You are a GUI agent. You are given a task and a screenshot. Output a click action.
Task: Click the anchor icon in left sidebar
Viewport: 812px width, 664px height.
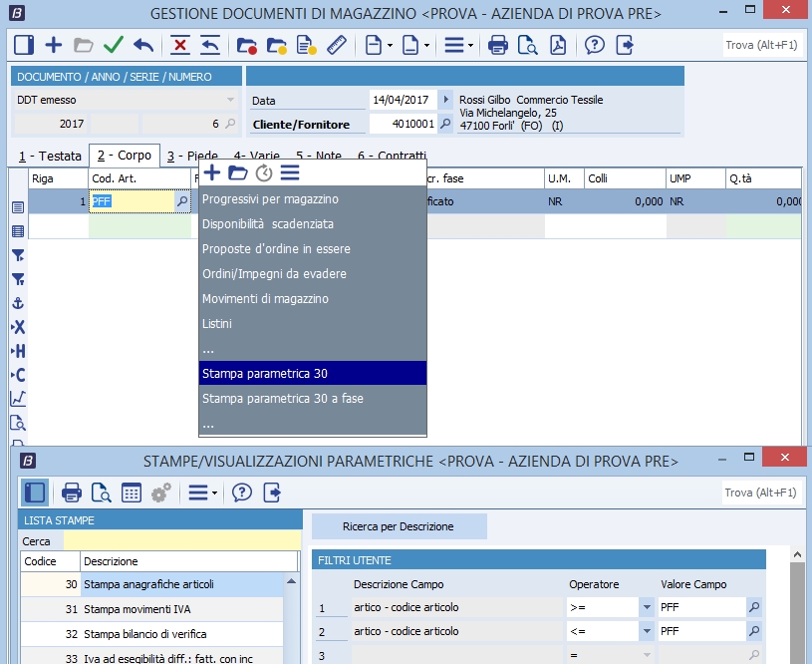click(17, 302)
